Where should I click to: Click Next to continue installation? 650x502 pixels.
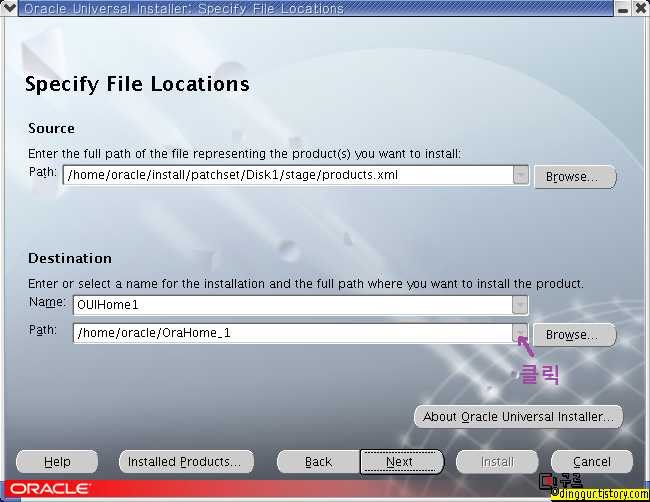(400, 462)
